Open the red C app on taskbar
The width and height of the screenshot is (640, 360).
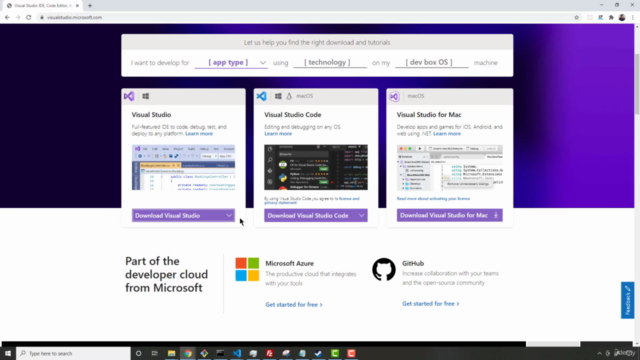351,353
